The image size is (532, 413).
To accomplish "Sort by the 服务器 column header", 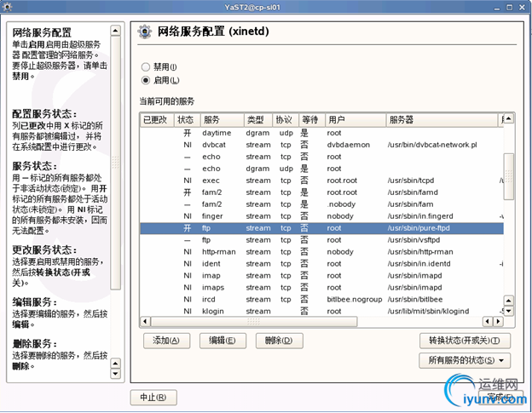I will click(x=442, y=120).
